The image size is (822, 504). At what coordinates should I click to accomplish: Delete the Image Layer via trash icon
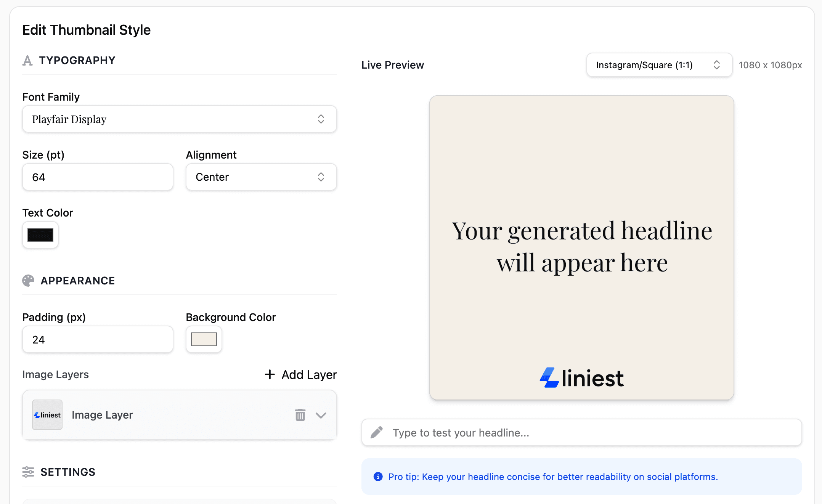[300, 415]
